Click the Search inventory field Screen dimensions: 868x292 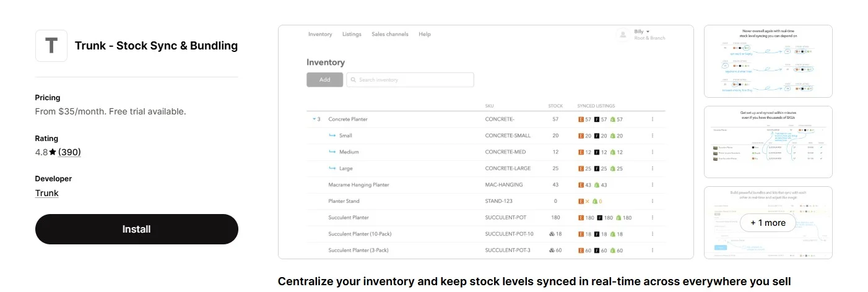[x=410, y=80]
